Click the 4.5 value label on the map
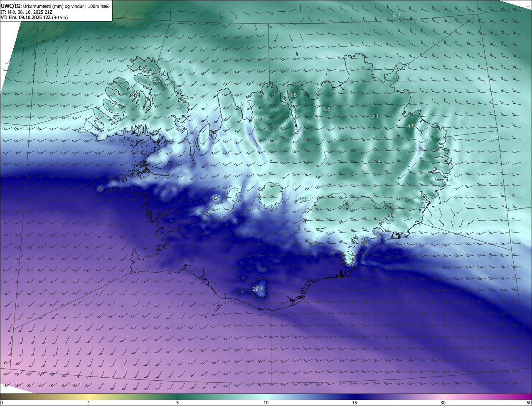This screenshot has width=532, height=406. click(411, 127)
